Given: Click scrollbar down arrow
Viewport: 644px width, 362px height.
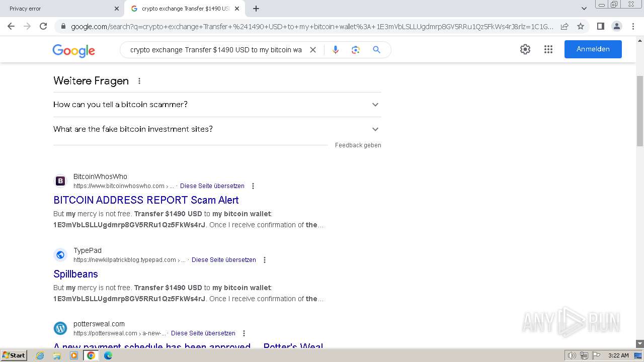Looking at the screenshot, I should (x=640, y=344).
